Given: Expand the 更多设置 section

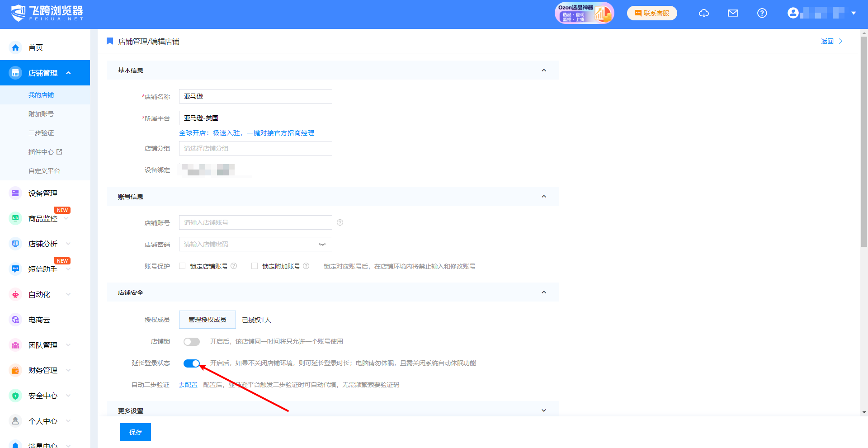Looking at the screenshot, I should 543,410.
